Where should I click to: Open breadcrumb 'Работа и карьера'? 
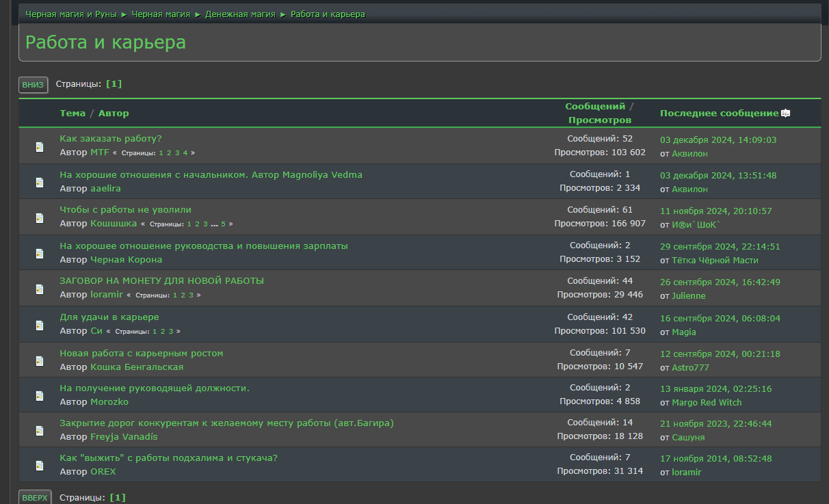click(328, 14)
